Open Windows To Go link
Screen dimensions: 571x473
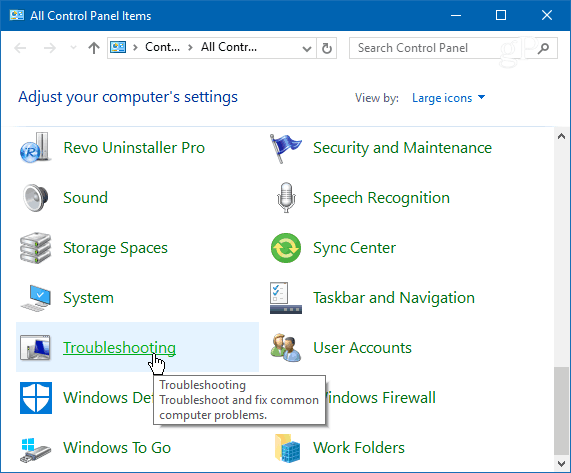click(x=117, y=448)
